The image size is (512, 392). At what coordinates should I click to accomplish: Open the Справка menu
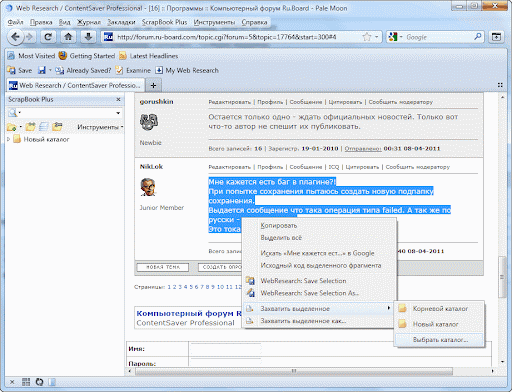coord(254,22)
